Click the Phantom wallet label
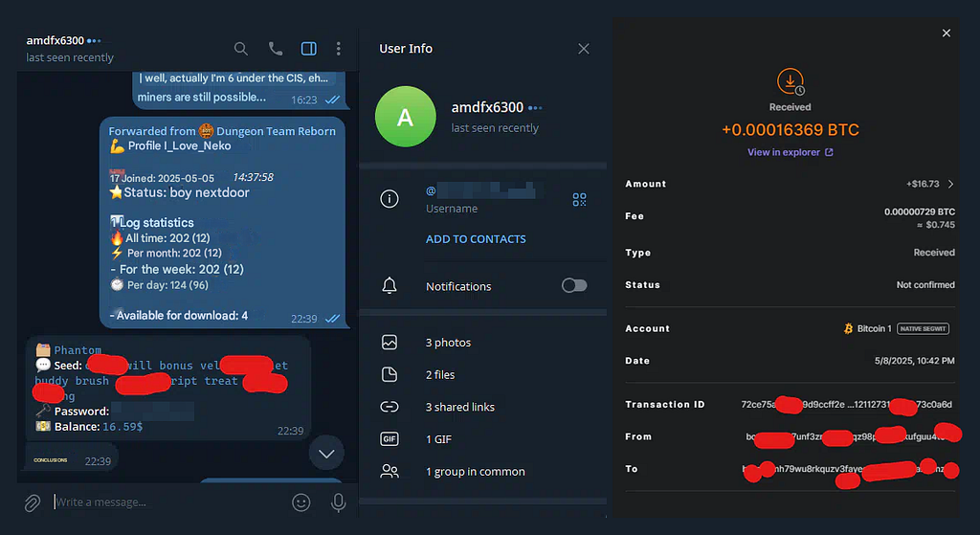 (x=78, y=350)
